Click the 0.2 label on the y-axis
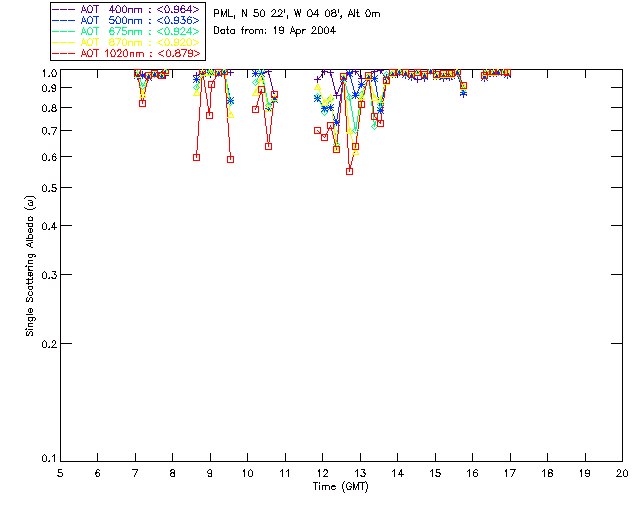 click(49, 344)
